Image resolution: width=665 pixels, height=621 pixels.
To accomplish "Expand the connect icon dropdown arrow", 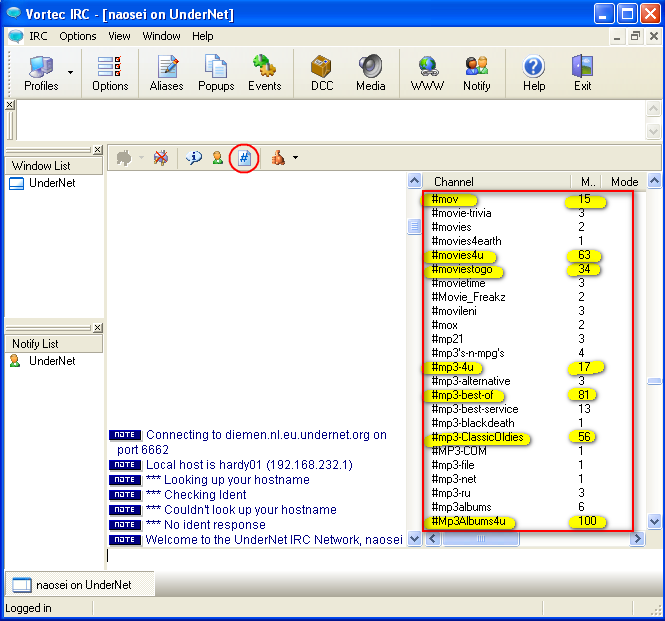I will tap(141, 158).
